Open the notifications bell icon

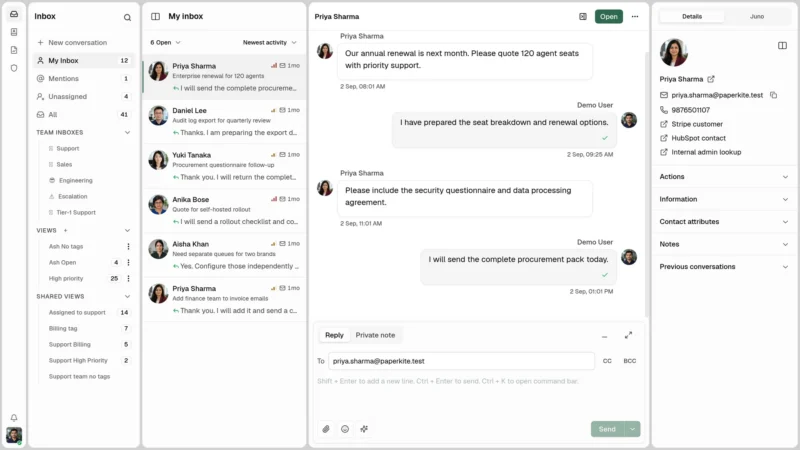click(14, 417)
